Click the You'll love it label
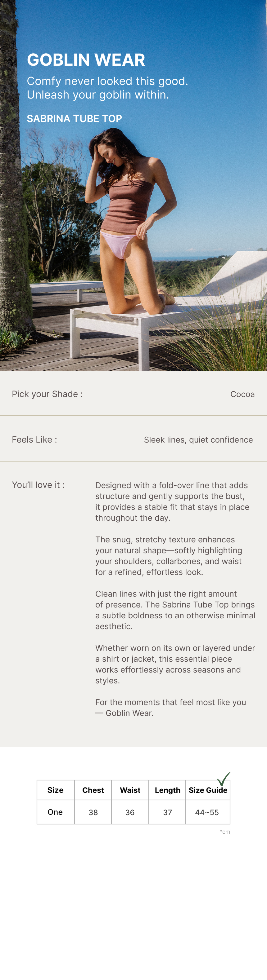 38,485
